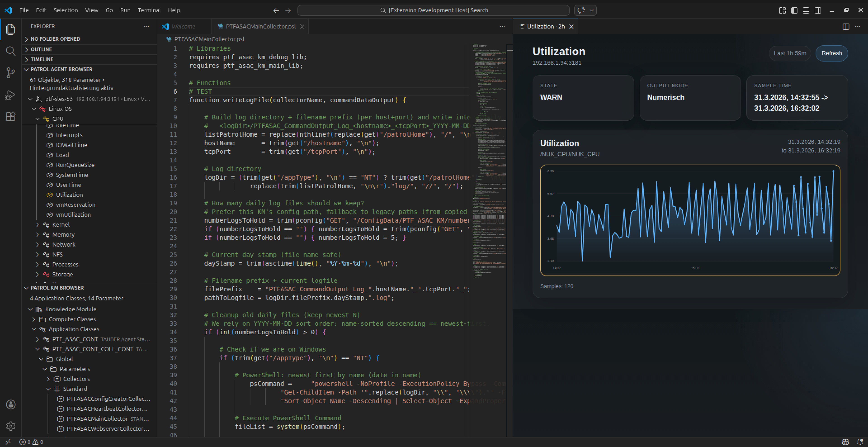The height and width of the screenshot is (447, 868).
Task: Open the File menu
Action: 24,10
